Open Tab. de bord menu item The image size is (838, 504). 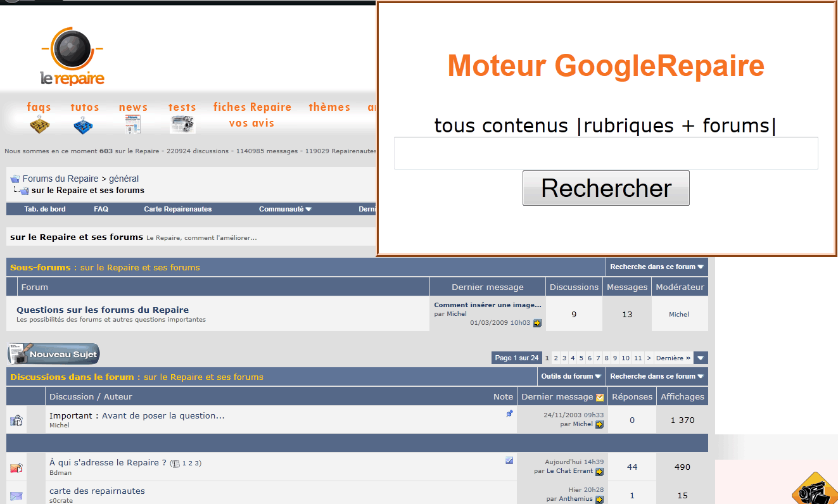click(45, 209)
